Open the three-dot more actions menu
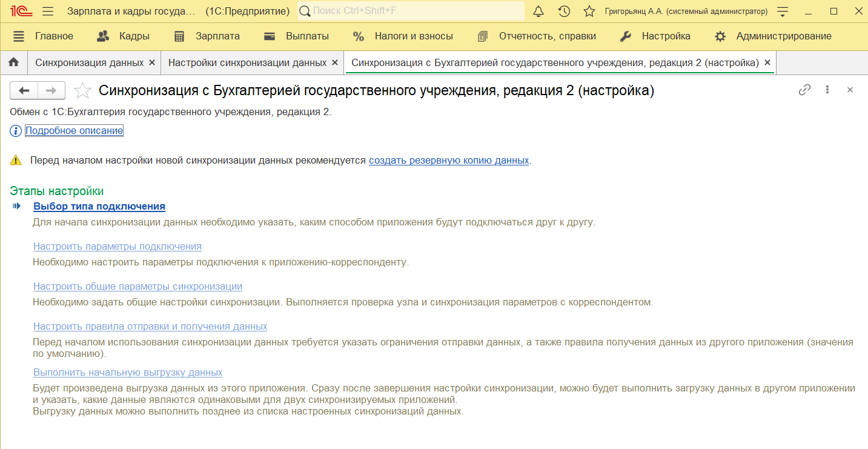Screen dimensions: 868x449 [x=827, y=90]
